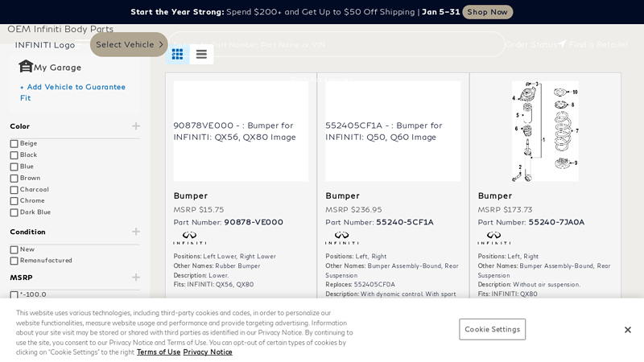Click Infiniti brand logo under 90878-VE000

(189, 238)
